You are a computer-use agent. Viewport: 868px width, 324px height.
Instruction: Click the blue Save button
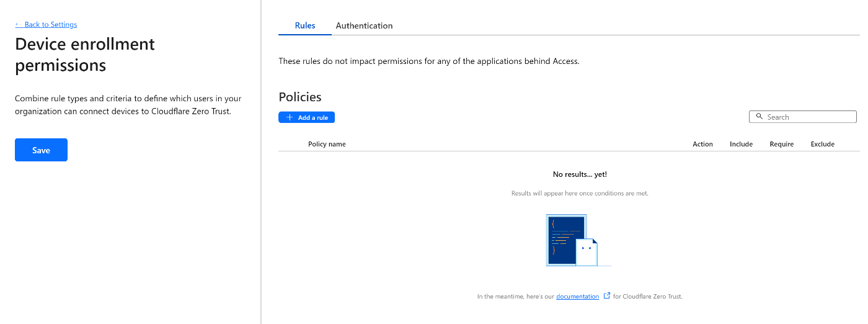coord(41,150)
